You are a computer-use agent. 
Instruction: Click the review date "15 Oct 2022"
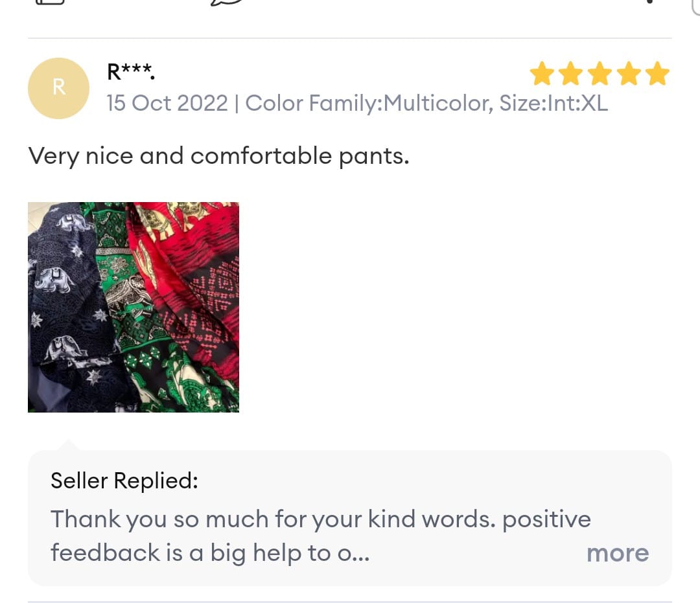(167, 103)
